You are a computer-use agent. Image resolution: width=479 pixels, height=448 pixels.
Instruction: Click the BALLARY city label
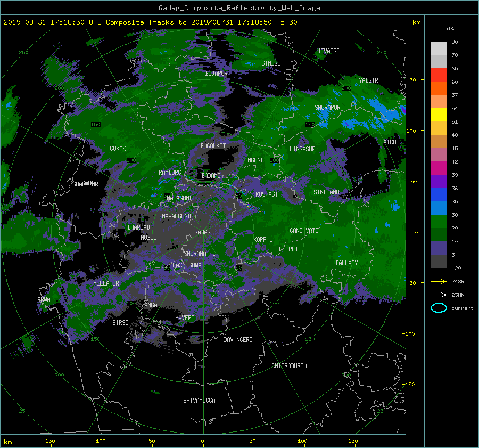(346, 263)
